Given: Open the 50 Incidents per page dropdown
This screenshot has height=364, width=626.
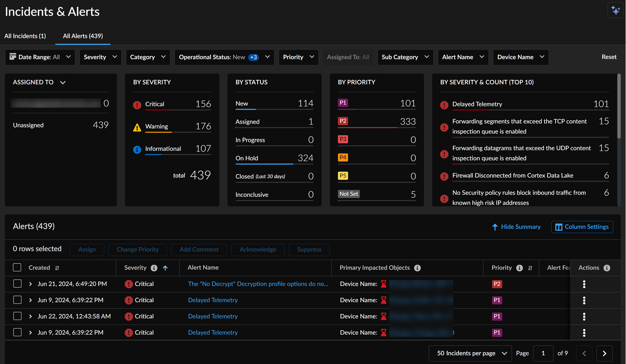Looking at the screenshot, I should pos(470,353).
